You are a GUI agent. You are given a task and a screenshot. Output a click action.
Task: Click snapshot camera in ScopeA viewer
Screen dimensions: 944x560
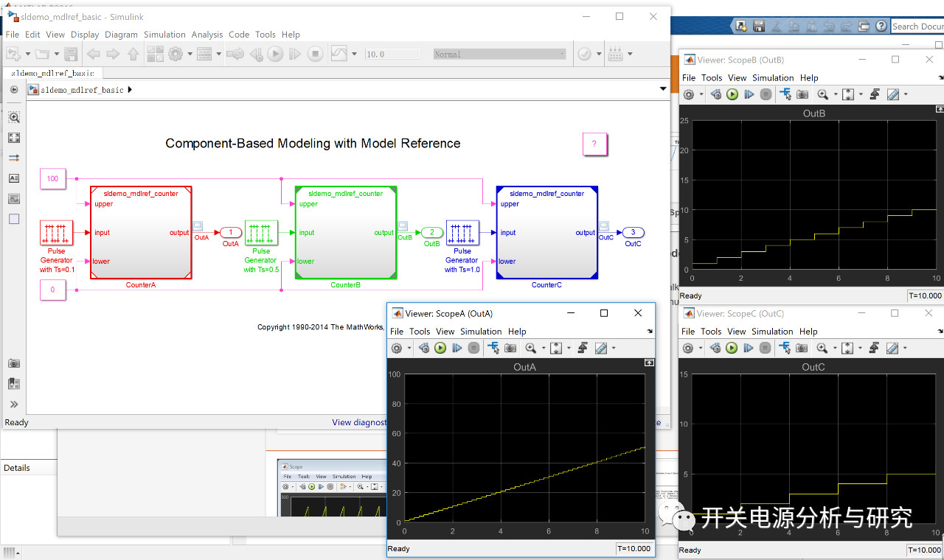[x=510, y=348]
